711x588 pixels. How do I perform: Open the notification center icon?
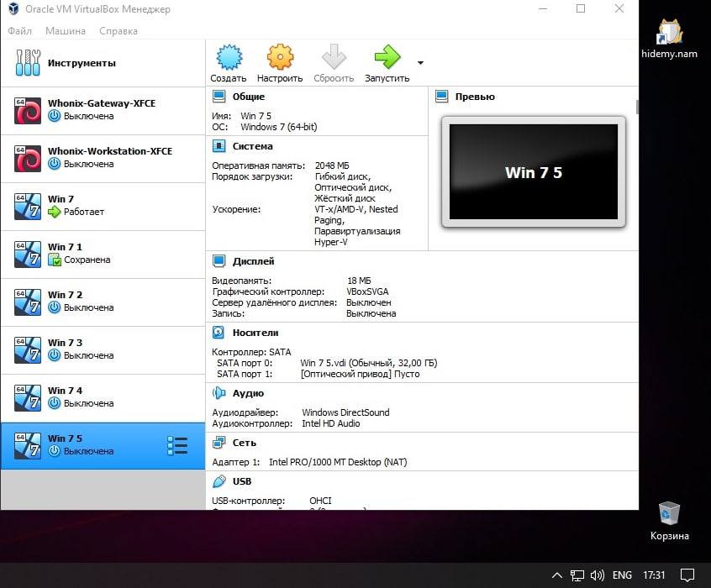[687, 575]
